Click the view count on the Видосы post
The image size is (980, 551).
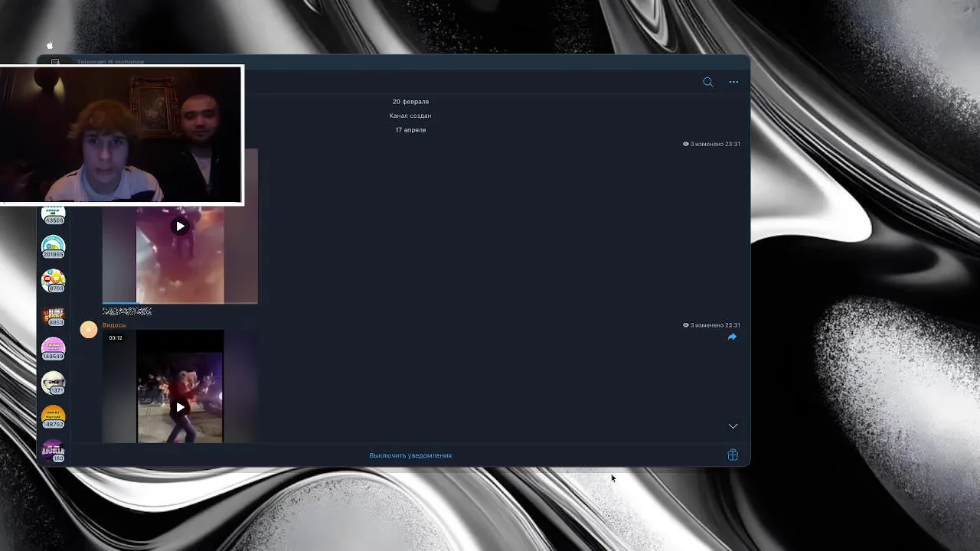coord(687,325)
